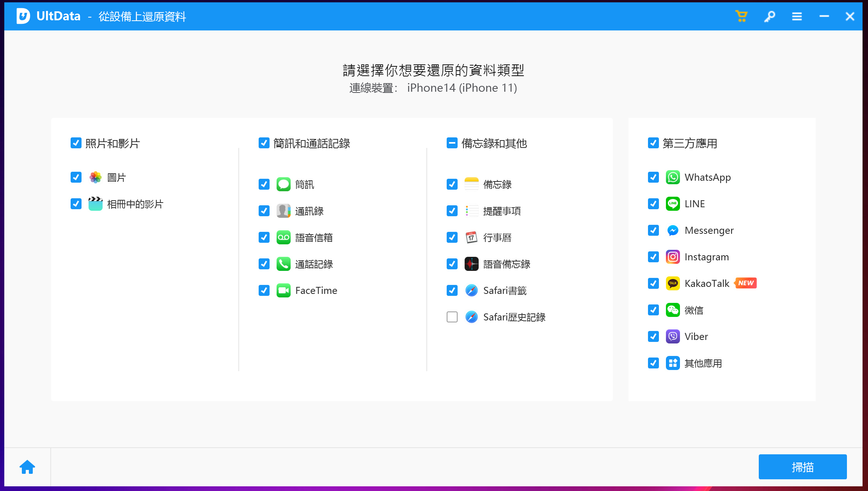Image resolution: width=868 pixels, height=491 pixels.
Task: Click the LINE app icon
Action: 673,204
